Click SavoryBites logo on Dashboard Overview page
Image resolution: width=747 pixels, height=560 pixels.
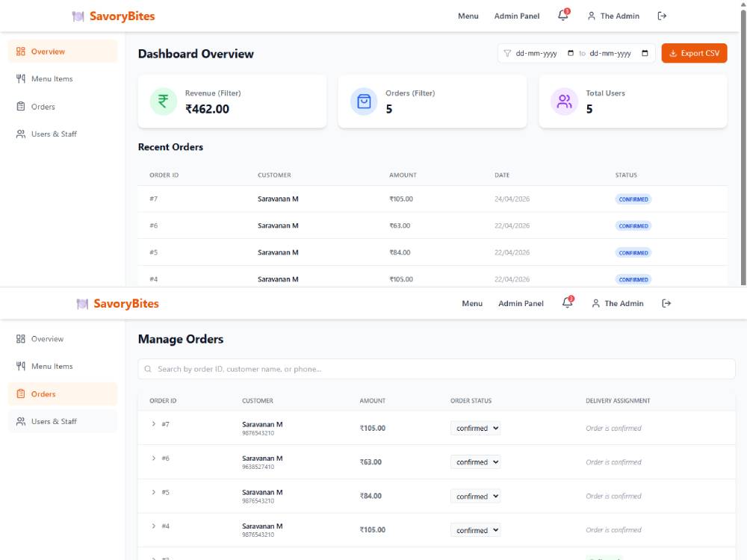114,16
